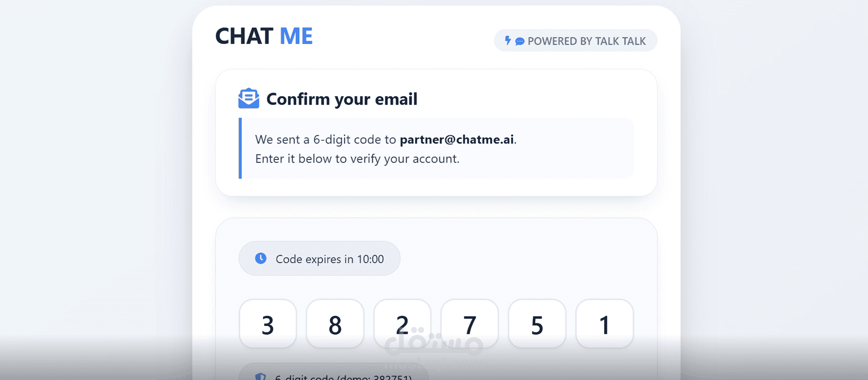Click the POWERED BY TALK TALK label
Viewport: 868px width, 380px height.
[586, 41]
